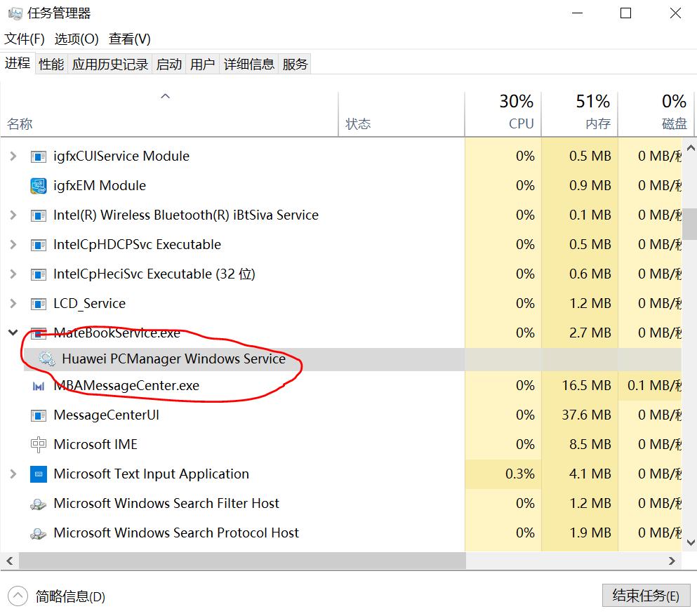This screenshot has height=616, width=697.
Task: Click the Intel Wireless Bluetooth iBtSiva Service icon
Action: click(38, 215)
